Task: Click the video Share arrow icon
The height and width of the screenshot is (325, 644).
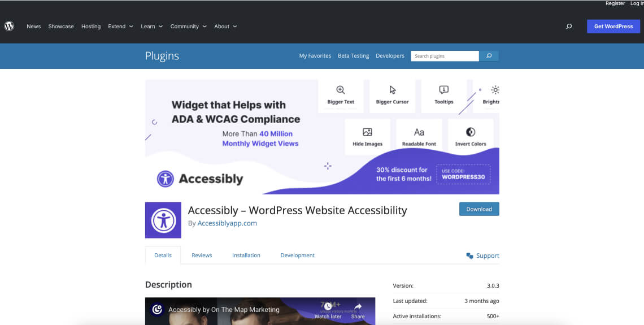Action: pyautogui.click(x=358, y=306)
